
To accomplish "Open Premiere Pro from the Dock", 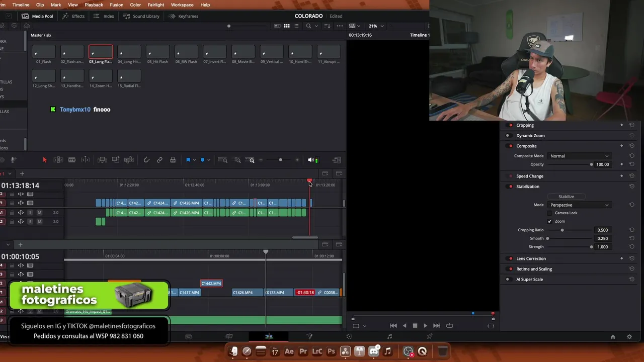I will point(303,351).
